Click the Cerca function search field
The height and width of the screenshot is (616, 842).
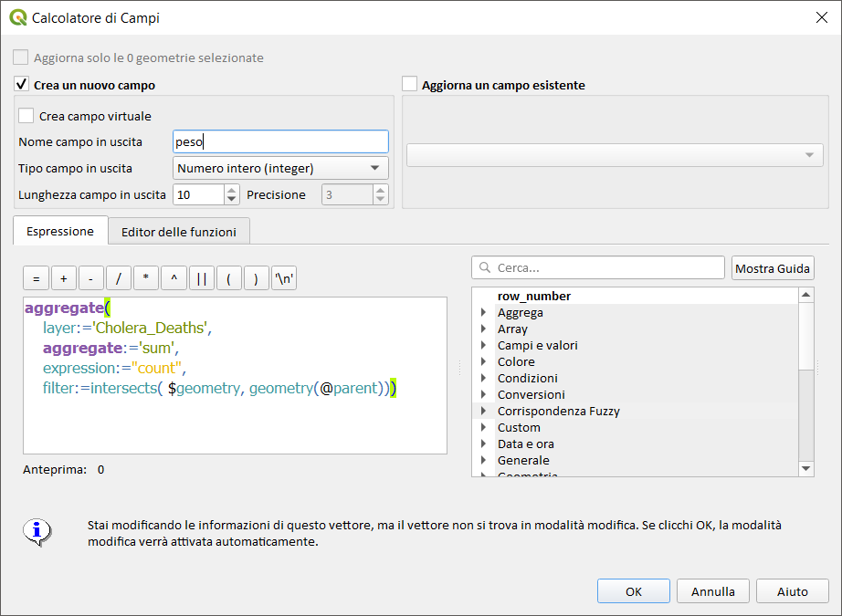tap(598, 268)
